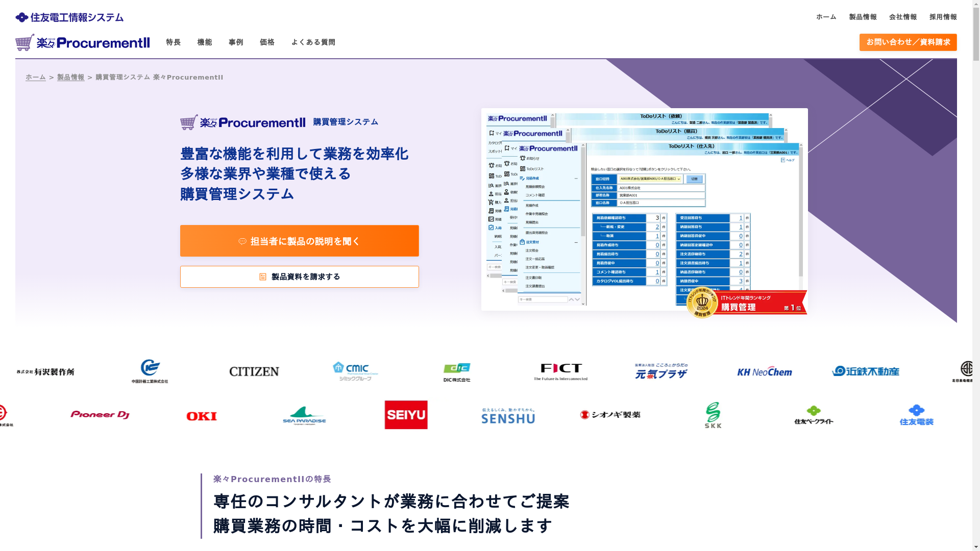
Task: Click the Sea Paradise logo
Action: coord(304,415)
